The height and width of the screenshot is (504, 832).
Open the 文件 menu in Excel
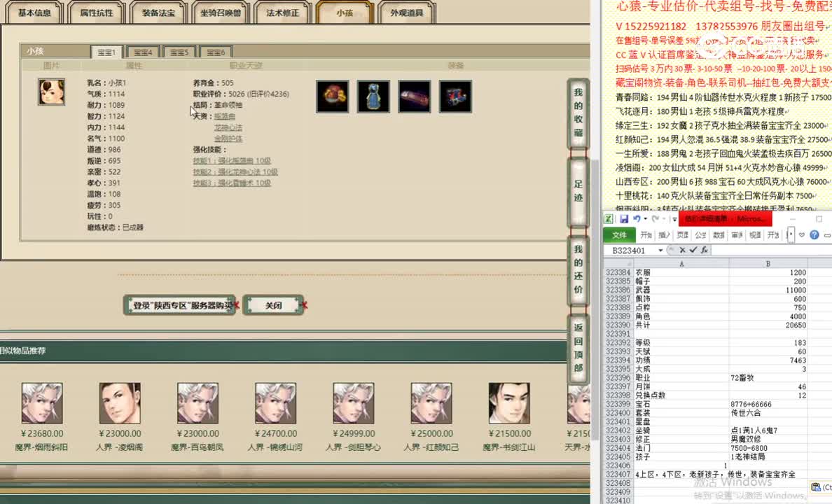coord(619,234)
